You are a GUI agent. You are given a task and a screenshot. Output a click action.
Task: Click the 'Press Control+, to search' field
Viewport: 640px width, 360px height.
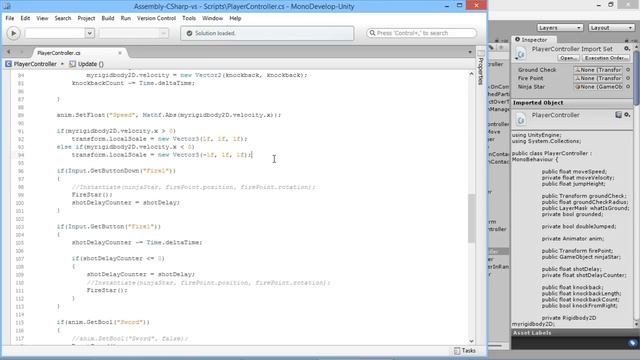point(421,33)
